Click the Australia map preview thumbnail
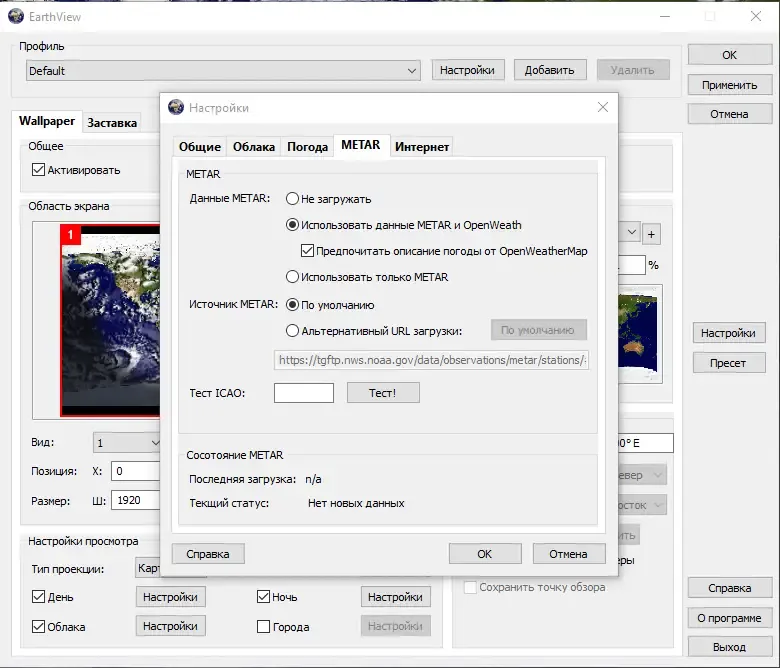 [x=640, y=333]
